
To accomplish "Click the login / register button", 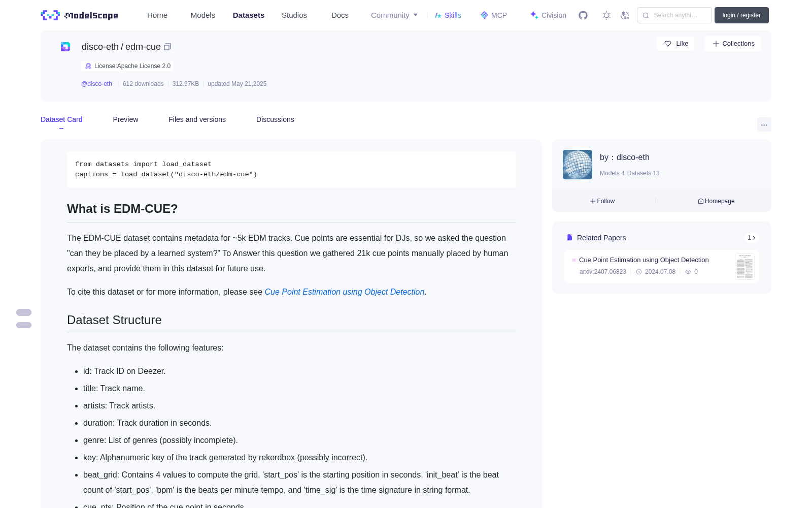I will coord(741,15).
